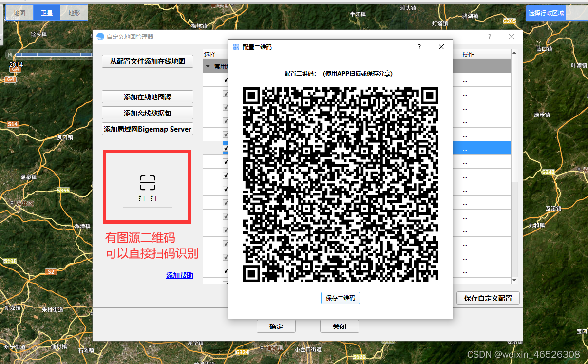Click the vertical scrollbar thumb in map list
Screen dimensions: 588x364
[x=514, y=119]
